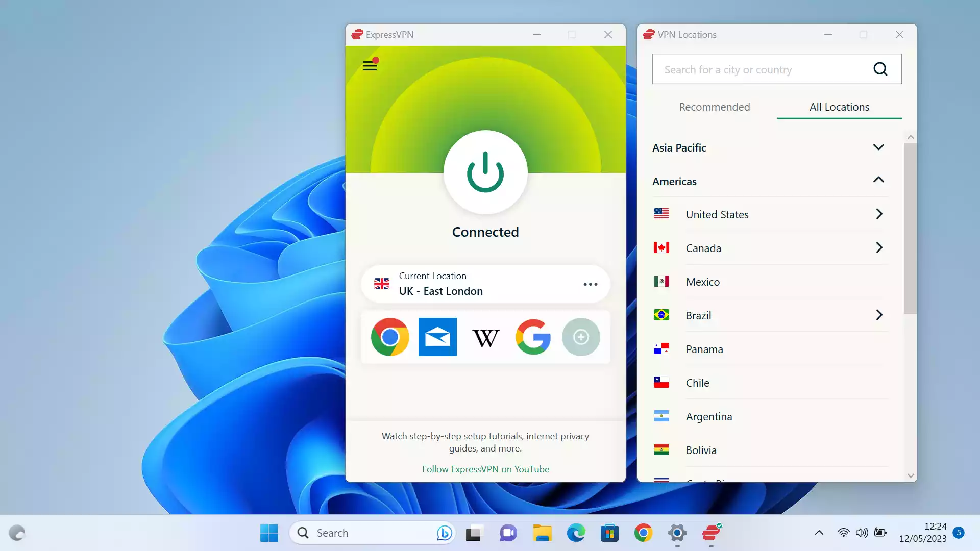This screenshot has height=551, width=980.
Task: Minimize the ExpressVPN window
Action: pyautogui.click(x=536, y=34)
